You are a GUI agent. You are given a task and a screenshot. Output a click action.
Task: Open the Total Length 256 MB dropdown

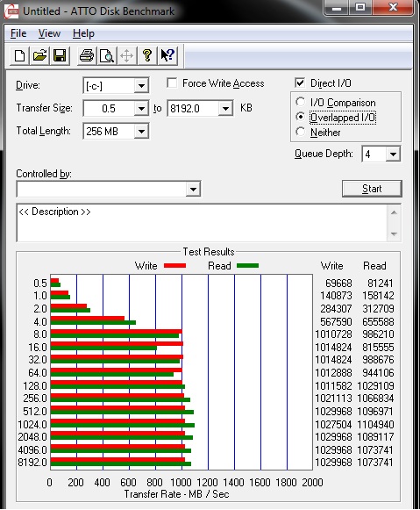[x=141, y=131]
